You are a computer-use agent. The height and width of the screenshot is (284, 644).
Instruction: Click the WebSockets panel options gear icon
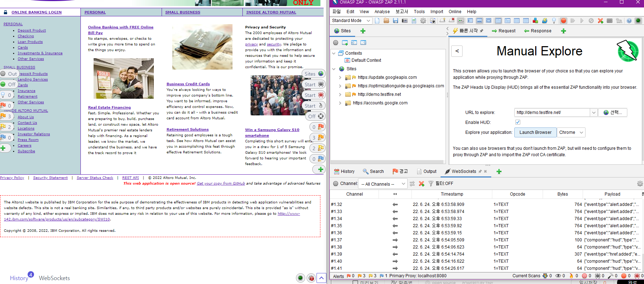[x=640, y=184]
